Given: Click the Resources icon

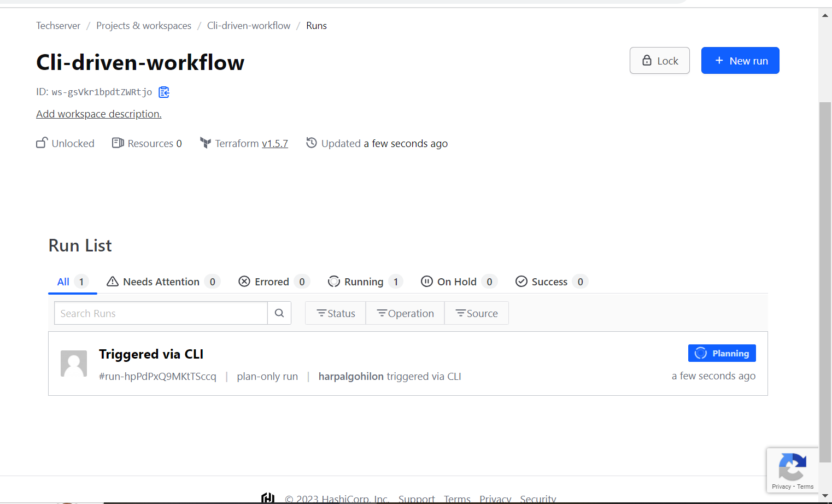Looking at the screenshot, I should click(118, 143).
